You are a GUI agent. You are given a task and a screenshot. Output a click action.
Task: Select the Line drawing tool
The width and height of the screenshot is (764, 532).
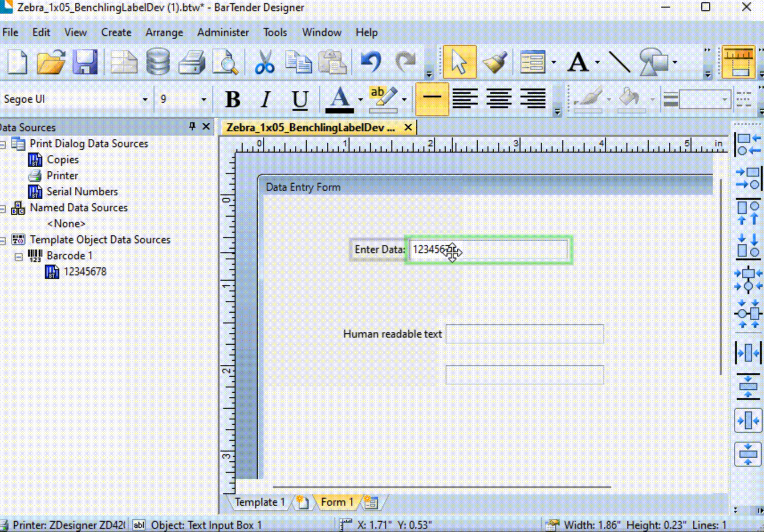619,62
